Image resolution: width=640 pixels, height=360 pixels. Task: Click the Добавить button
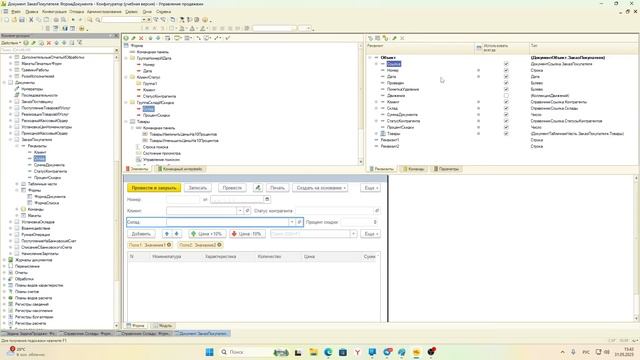tap(141, 234)
